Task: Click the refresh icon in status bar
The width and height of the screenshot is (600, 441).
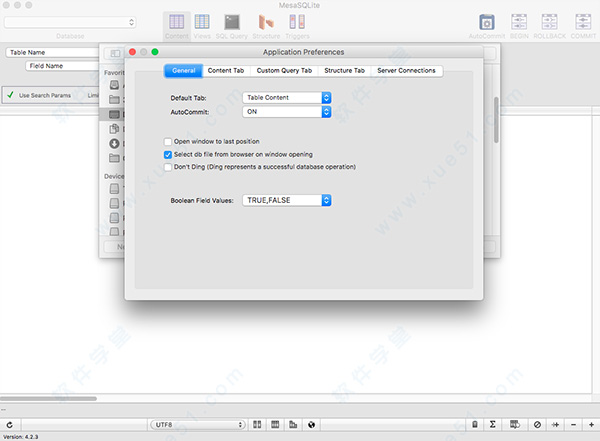Action: point(10,424)
